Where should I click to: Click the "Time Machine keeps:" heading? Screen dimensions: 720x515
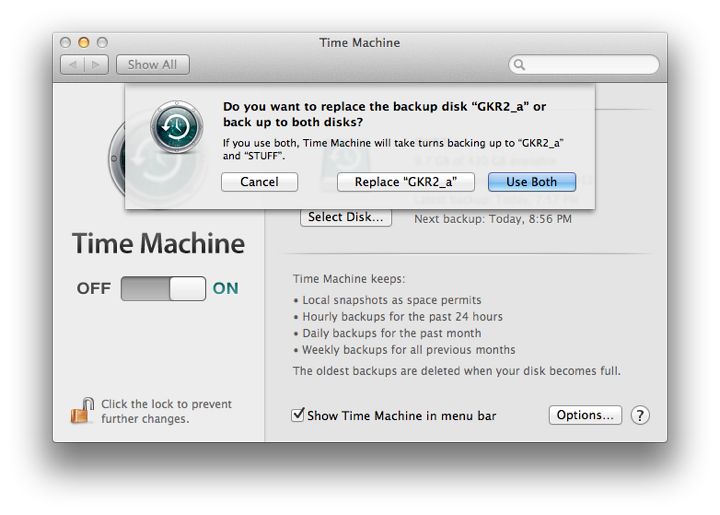click(349, 279)
